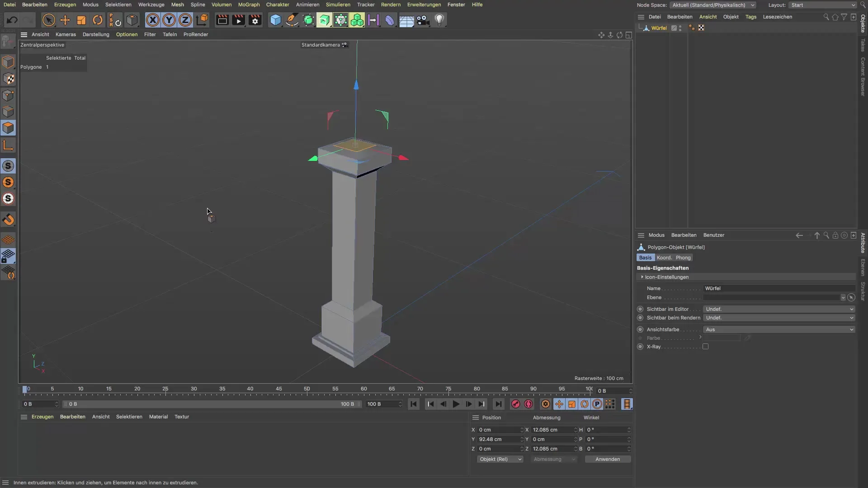The height and width of the screenshot is (488, 868).
Task: Open the Mesh menu
Action: pos(177,5)
